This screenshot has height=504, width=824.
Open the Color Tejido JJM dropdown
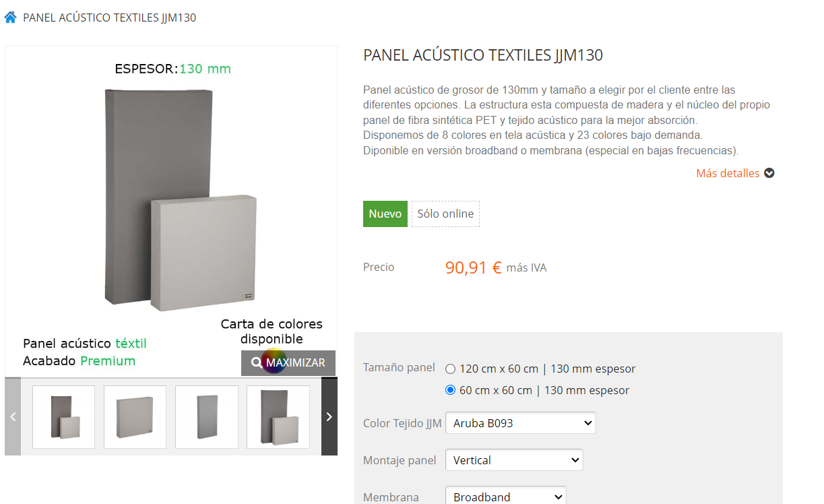pyautogui.click(x=521, y=423)
